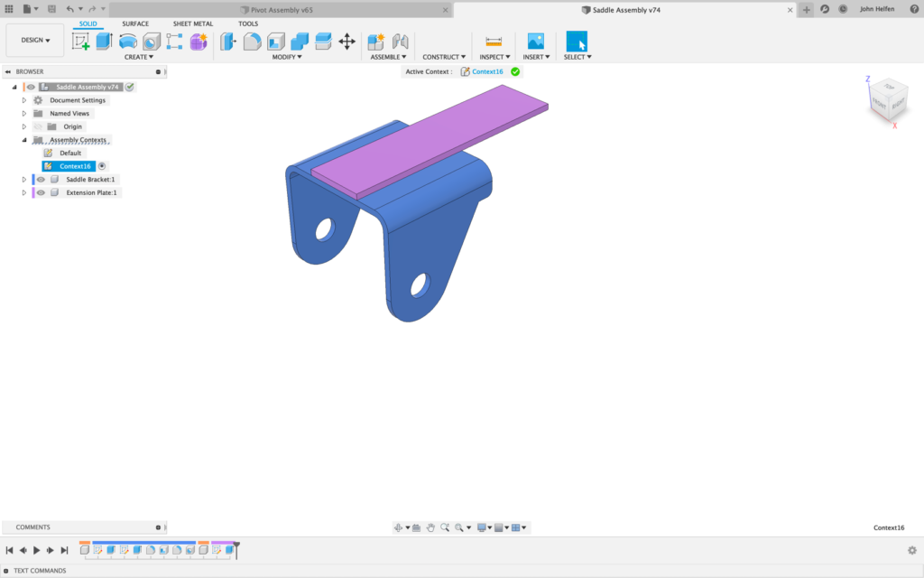Expand the Origin folder

(x=23, y=126)
